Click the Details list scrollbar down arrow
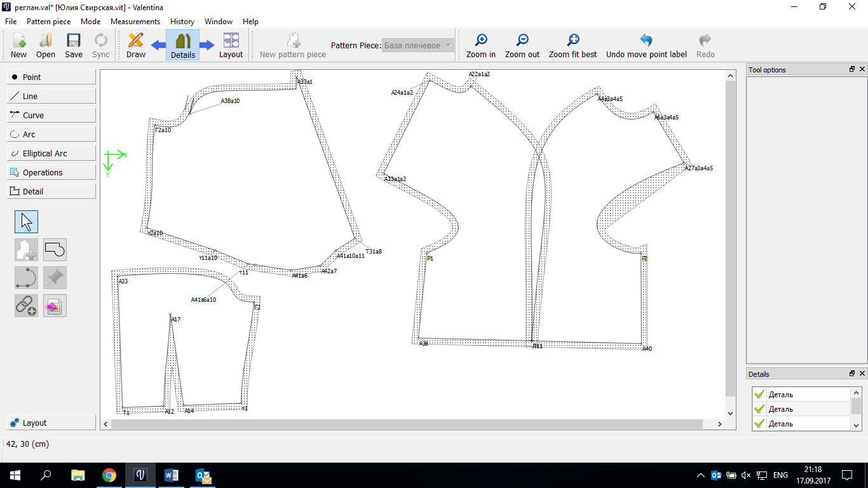This screenshot has width=868, height=488. point(857,426)
